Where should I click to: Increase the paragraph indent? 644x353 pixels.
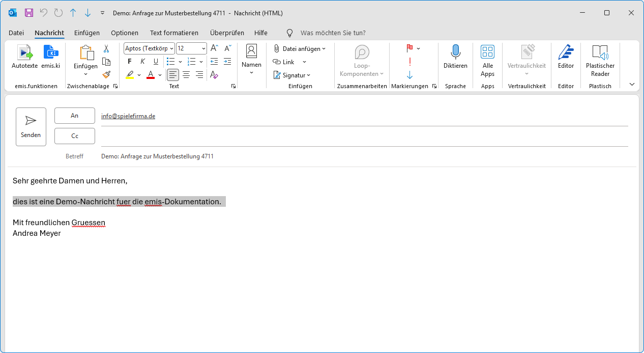tap(227, 62)
